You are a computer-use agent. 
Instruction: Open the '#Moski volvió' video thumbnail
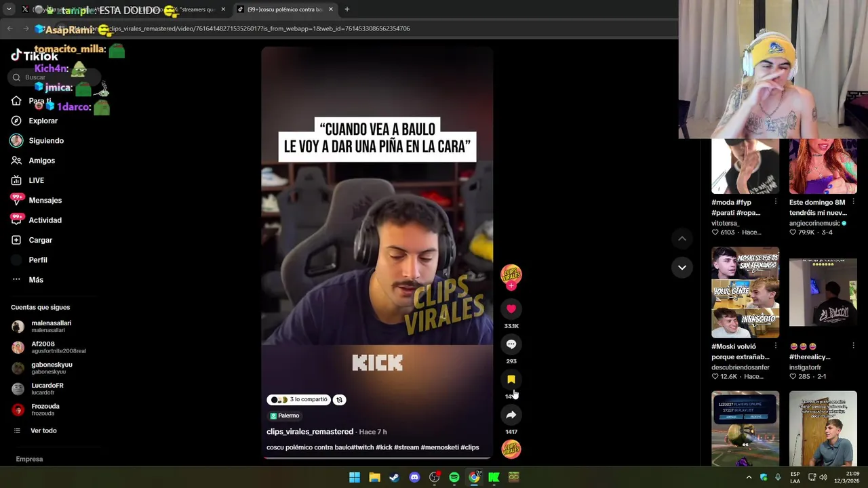[745, 292]
